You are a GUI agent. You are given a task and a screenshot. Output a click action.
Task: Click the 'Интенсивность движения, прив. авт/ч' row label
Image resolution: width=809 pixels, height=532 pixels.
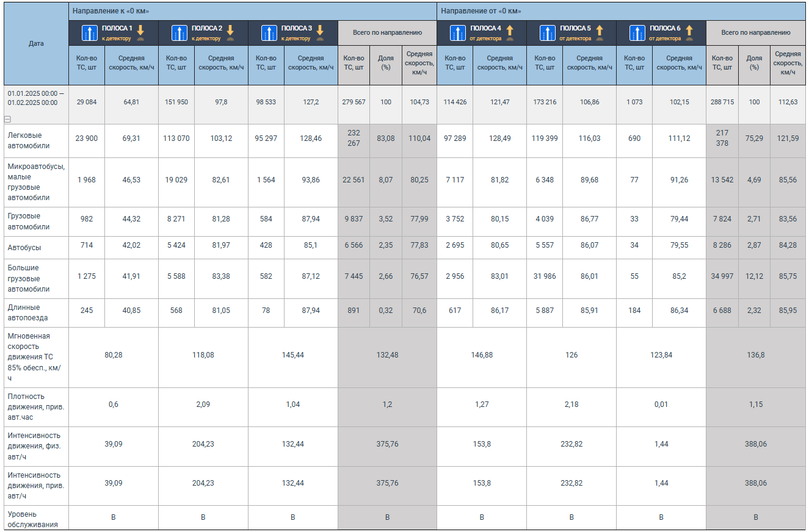click(x=36, y=486)
